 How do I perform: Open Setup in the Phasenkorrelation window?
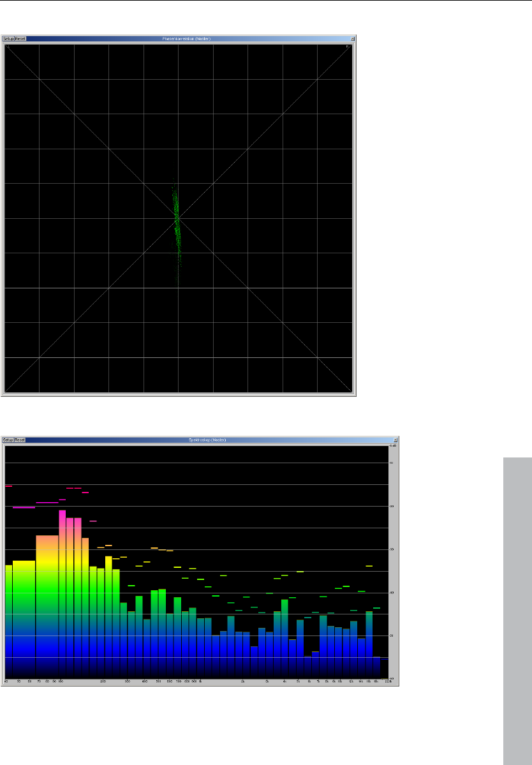8,38
